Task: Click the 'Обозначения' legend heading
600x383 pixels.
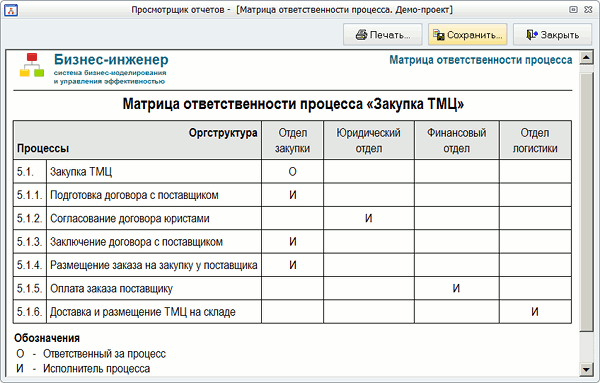Action: pyautogui.click(x=47, y=338)
